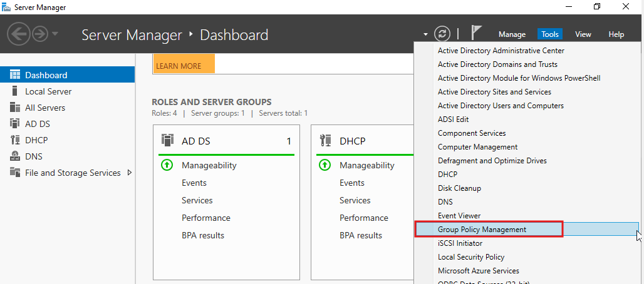Open the notifications flag
Screen dimensions: 644x284
[x=477, y=33]
